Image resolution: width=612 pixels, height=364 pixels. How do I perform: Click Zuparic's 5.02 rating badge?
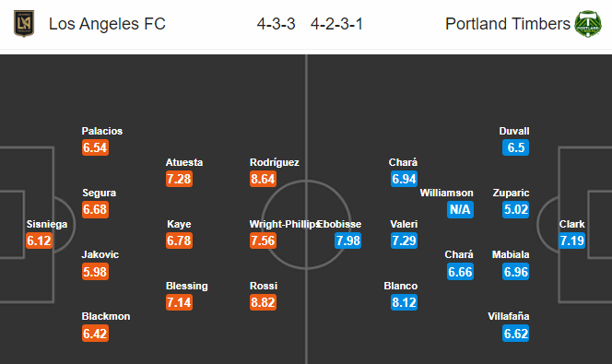point(515,209)
